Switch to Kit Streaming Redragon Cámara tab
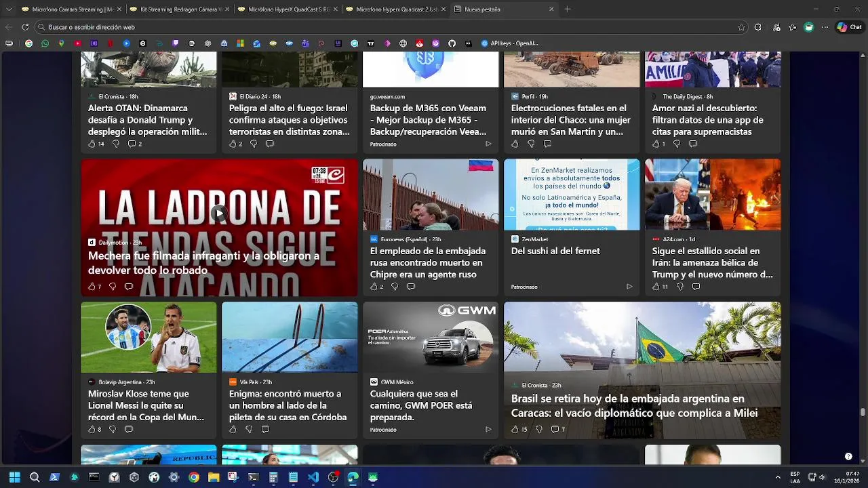Screen dimensions: 868x488 [x=179, y=9]
